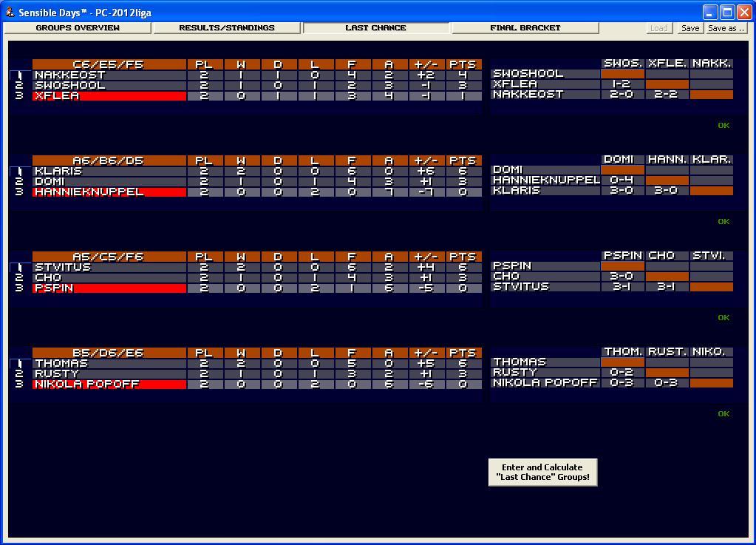The image size is (756, 545).
Task: Open the Results/Standings tab
Action: (x=226, y=28)
